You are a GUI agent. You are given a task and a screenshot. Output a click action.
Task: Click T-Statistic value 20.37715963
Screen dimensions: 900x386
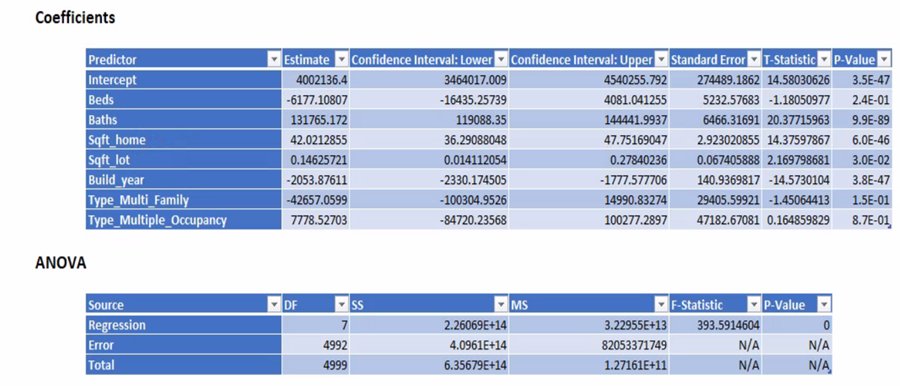pyautogui.click(x=797, y=120)
